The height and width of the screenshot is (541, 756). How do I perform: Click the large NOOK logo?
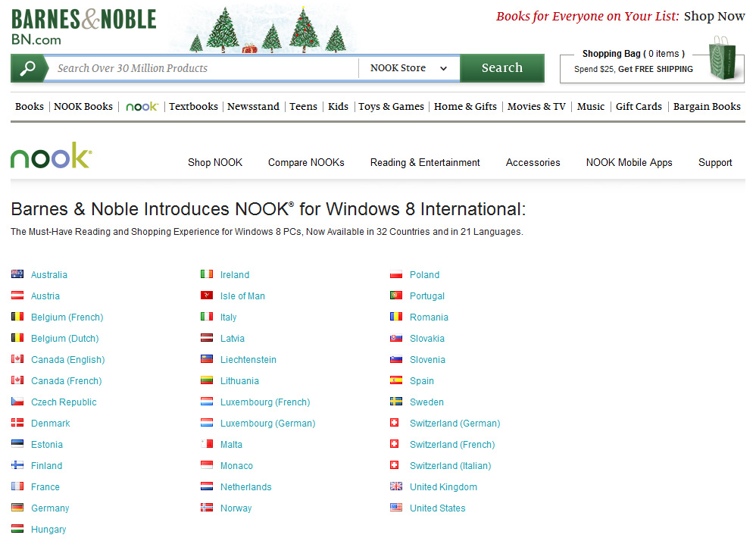pos(51,155)
